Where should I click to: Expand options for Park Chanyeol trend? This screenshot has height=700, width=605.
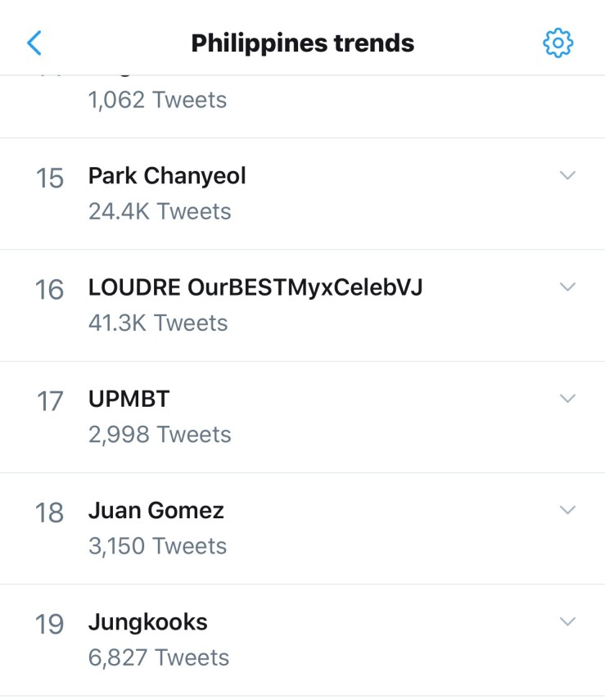click(x=567, y=175)
